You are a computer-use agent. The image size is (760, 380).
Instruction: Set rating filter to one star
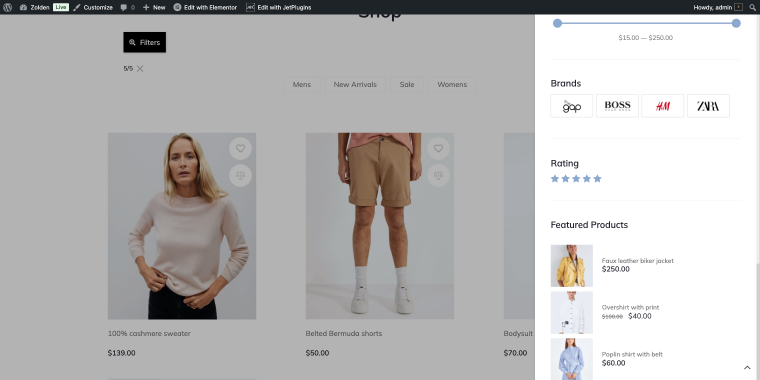555,179
